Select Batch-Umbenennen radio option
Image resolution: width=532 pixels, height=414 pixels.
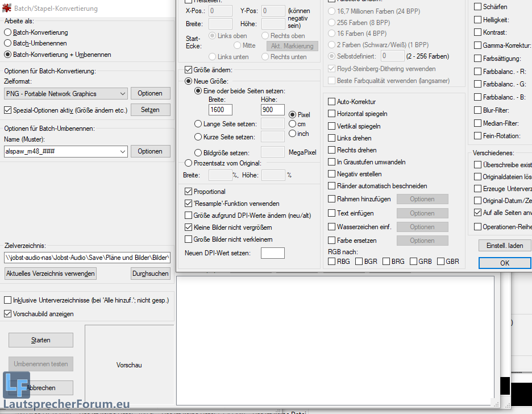pyautogui.click(x=8, y=43)
